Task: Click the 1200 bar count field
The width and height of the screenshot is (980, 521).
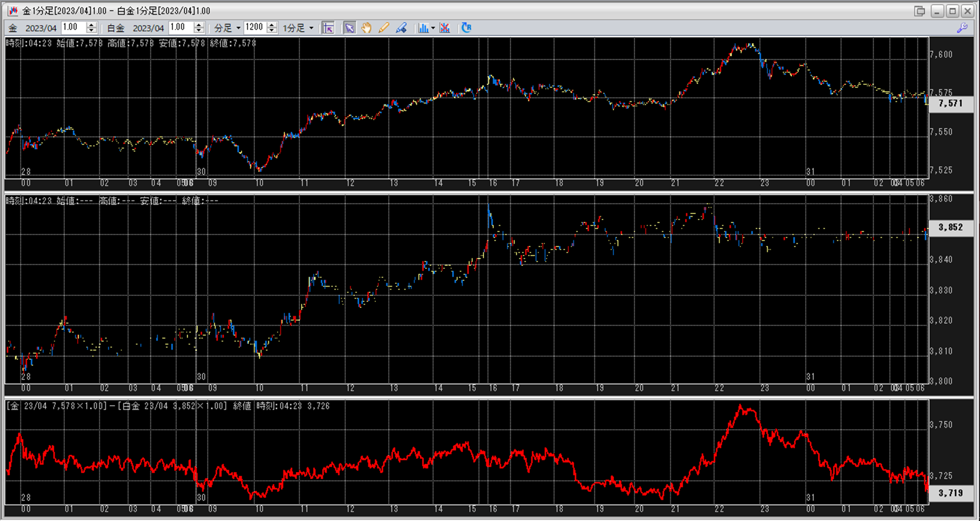Action: pos(254,27)
